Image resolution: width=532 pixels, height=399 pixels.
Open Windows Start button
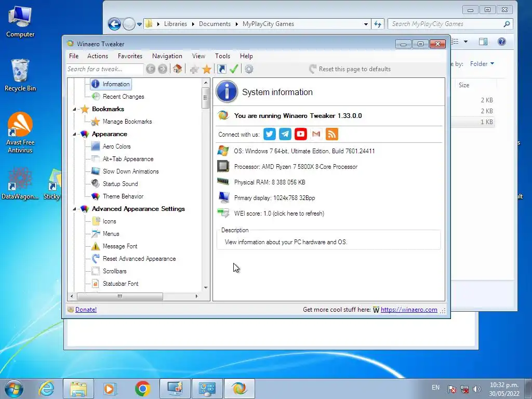[14, 389]
